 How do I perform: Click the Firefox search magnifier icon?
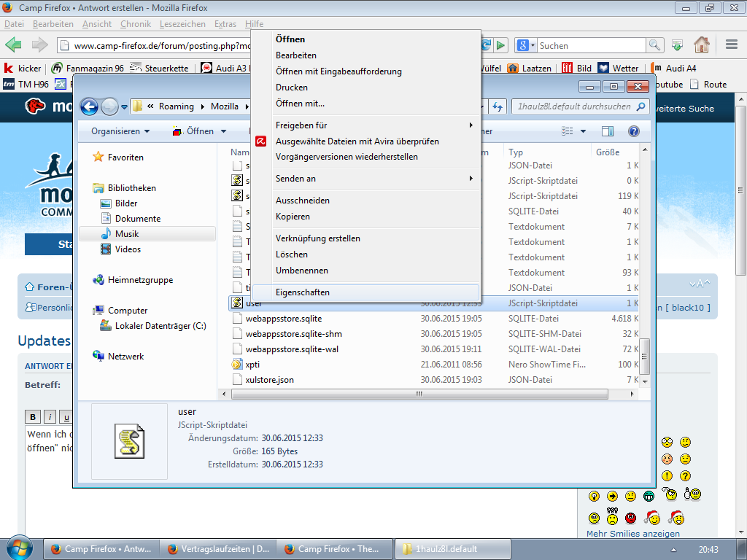tap(655, 45)
